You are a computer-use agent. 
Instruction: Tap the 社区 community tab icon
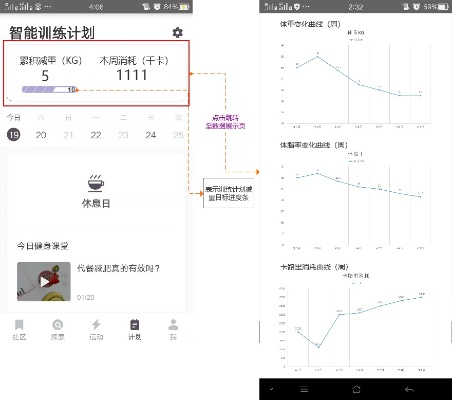click(19, 325)
